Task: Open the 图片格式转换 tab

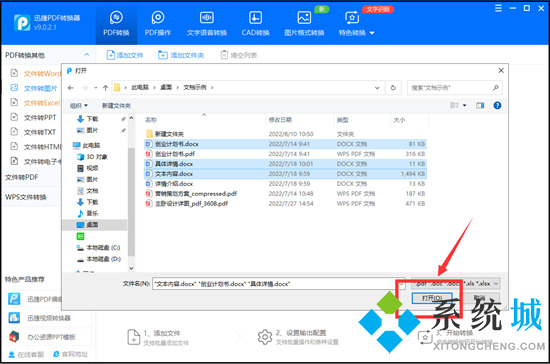Action: [304, 24]
